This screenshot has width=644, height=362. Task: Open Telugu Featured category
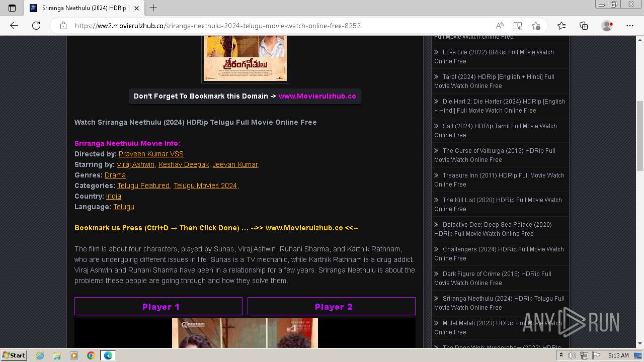(143, 186)
